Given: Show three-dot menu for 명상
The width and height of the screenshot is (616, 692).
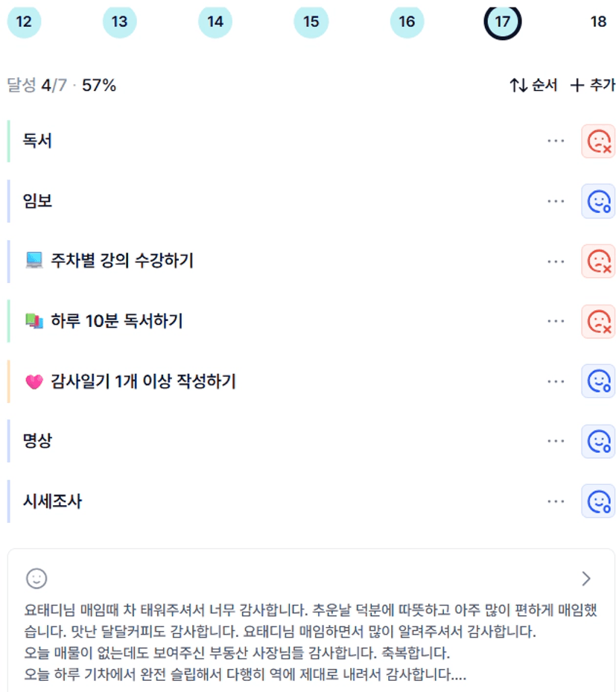Looking at the screenshot, I should [556, 441].
